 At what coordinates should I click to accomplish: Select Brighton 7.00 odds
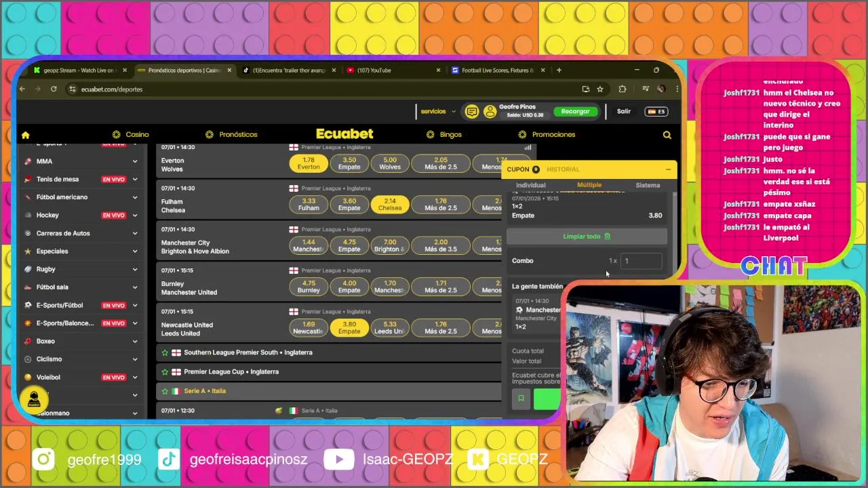pos(390,245)
